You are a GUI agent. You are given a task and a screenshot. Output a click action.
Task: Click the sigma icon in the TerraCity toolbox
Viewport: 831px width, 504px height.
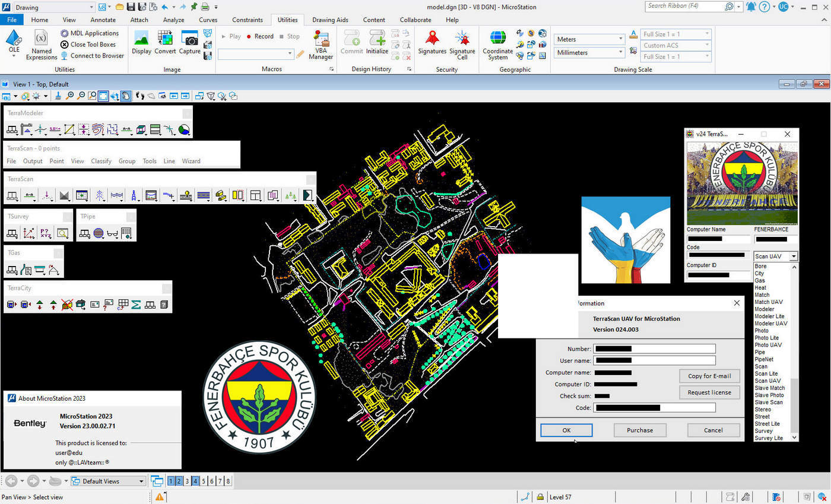(136, 305)
